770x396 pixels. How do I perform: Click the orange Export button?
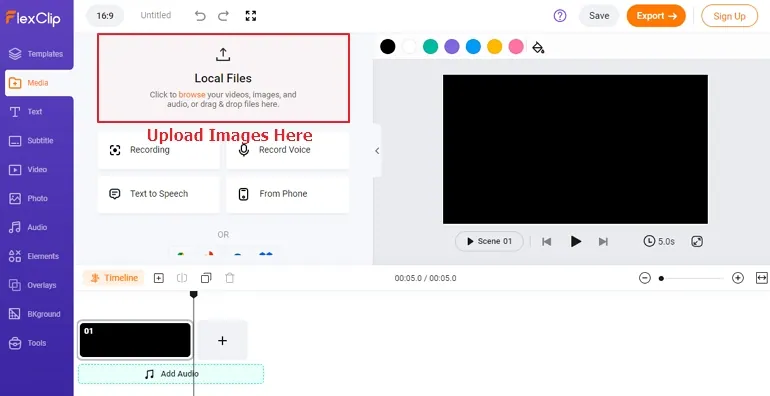click(656, 16)
